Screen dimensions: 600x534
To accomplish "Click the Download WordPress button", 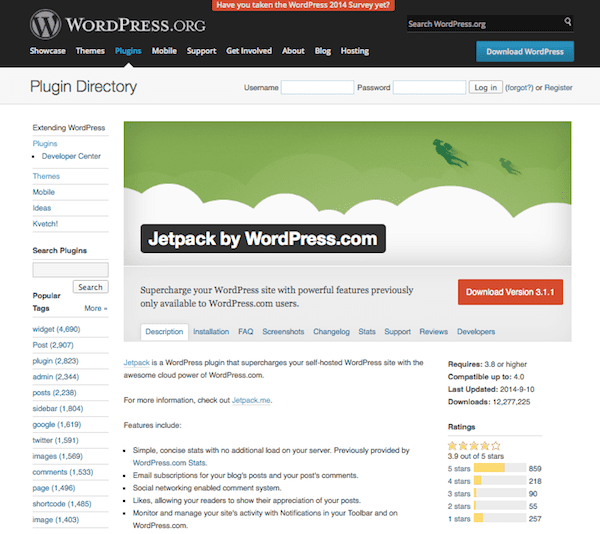I will click(x=524, y=51).
